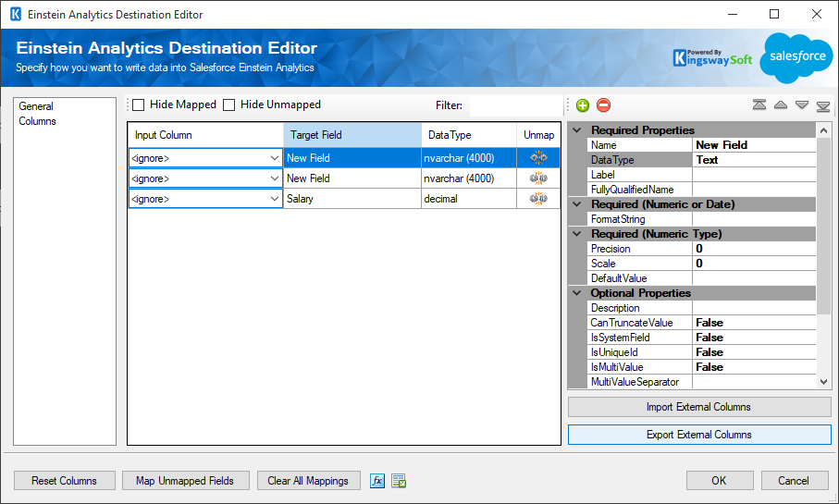Change CanTruncateValue False value
839x504 pixels.
[x=754, y=323]
